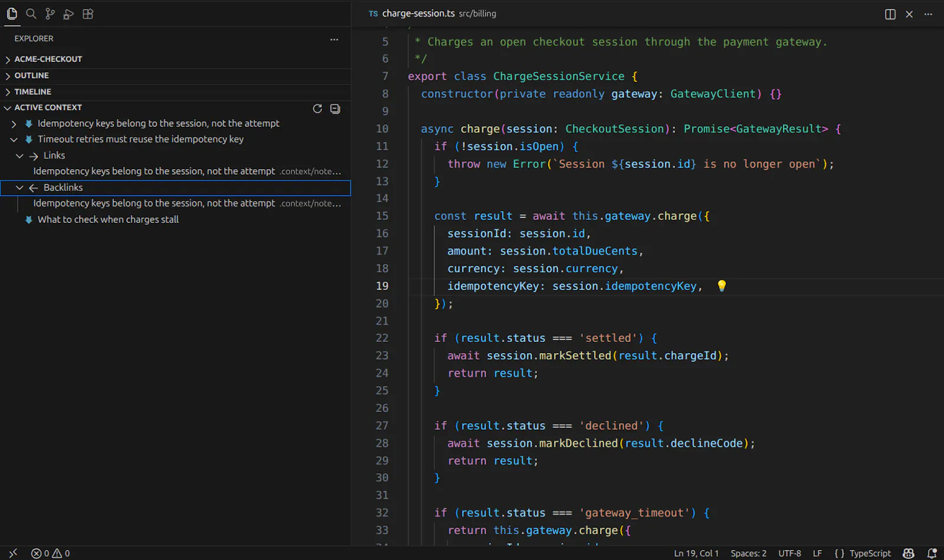The width and height of the screenshot is (944, 560).
Task: Click 'markDeclined' call on line 28
Action: 578,443
